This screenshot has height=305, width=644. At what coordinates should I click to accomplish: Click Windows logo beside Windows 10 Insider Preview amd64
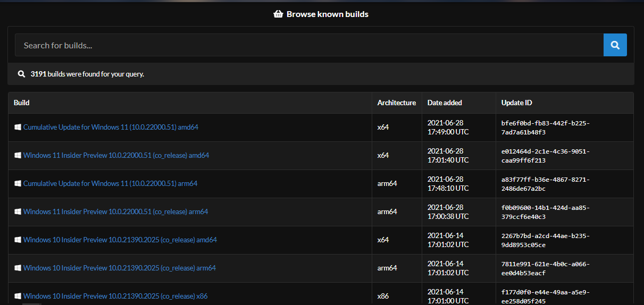[x=18, y=240]
